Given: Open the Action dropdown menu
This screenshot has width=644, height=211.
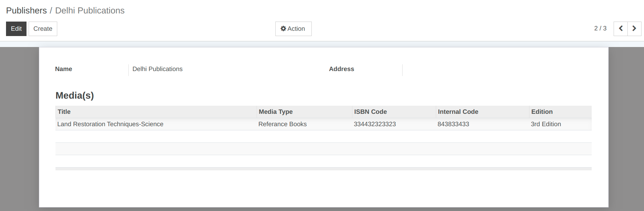Looking at the screenshot, I should 293,29.
